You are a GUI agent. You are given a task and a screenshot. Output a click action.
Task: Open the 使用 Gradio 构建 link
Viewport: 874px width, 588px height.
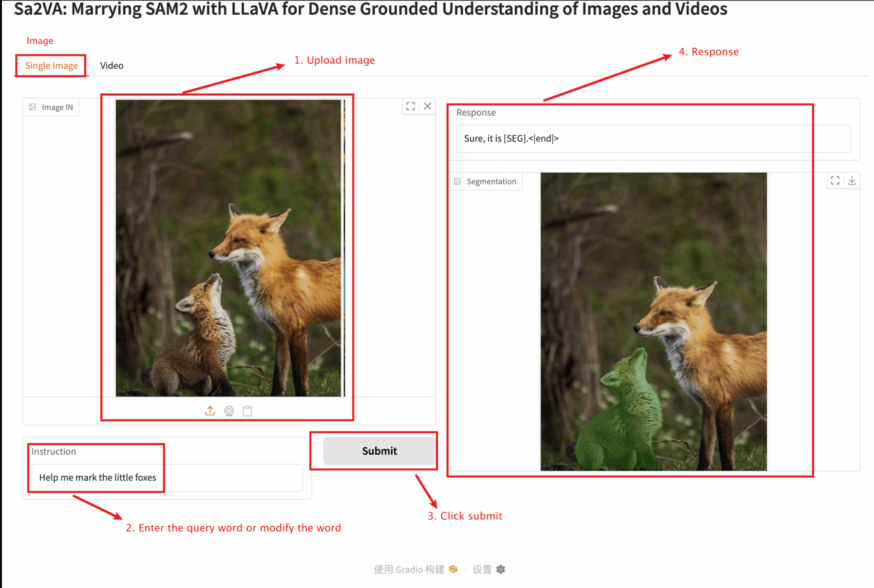coord(409,569)
